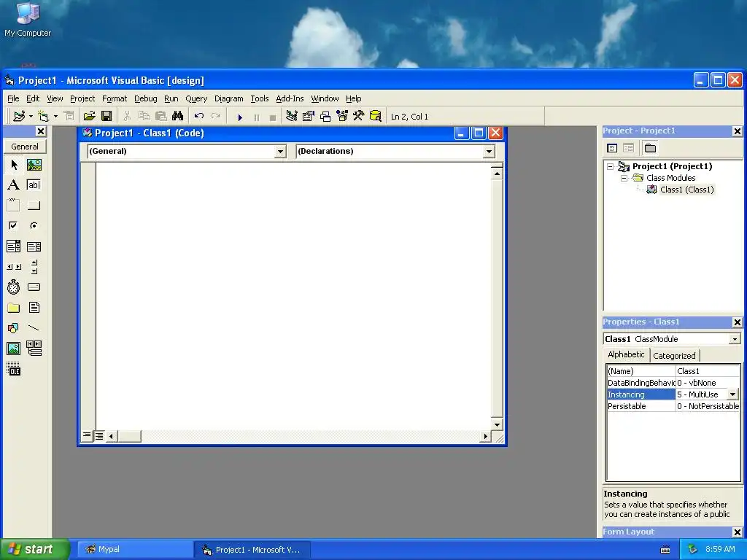Open My Computer desktop icon
Viewport: 747px width, 560px height.
[x=28, y=19]
